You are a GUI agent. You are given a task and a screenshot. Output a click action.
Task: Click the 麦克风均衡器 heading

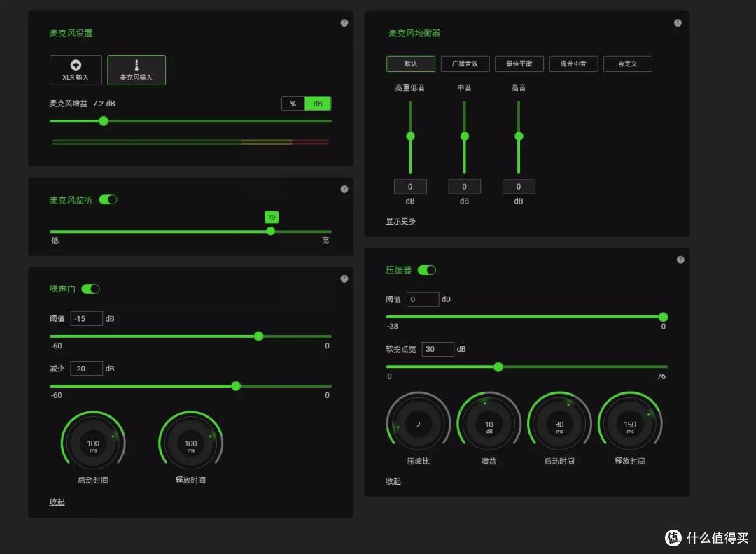[x=414, y=34]
